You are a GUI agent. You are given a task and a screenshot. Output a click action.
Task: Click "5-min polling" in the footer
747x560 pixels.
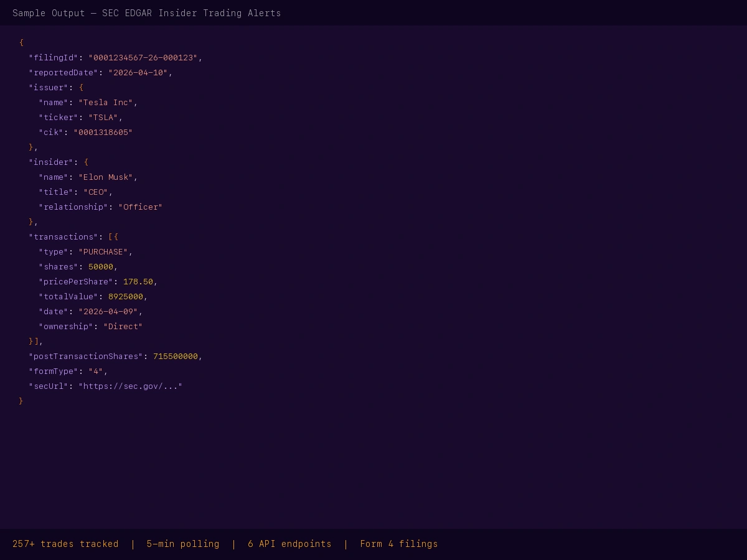[x=183, y=544]
